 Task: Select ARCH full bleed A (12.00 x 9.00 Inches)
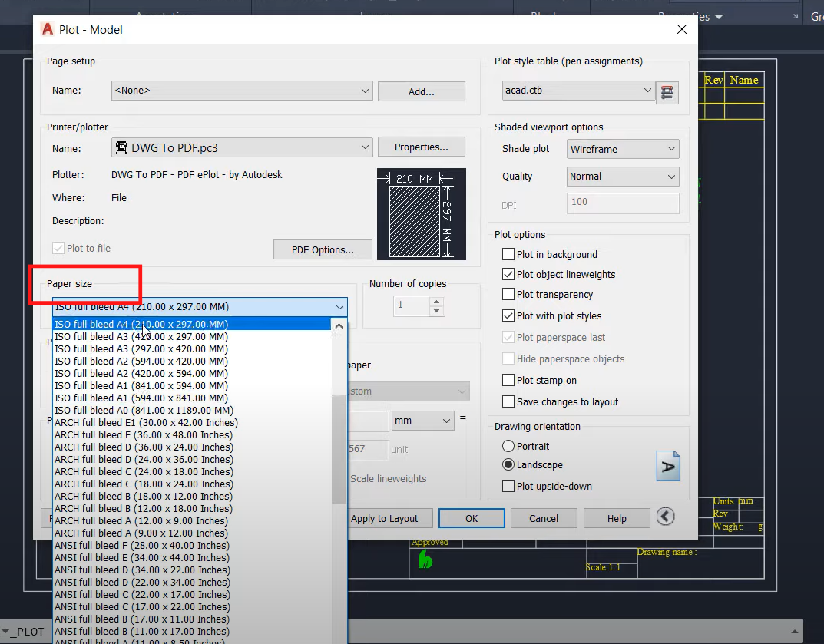pos(192,521)
